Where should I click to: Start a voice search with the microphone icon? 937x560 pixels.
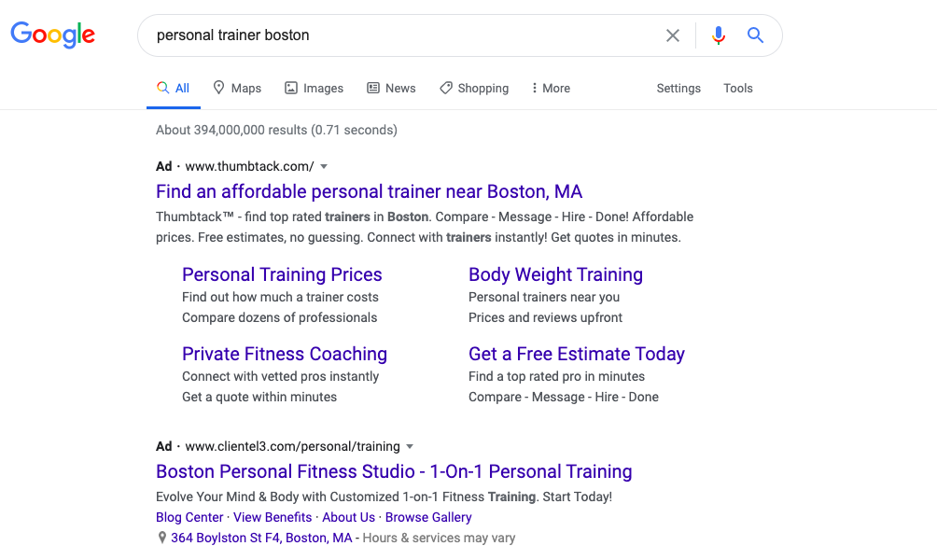(x=718, y=35)
